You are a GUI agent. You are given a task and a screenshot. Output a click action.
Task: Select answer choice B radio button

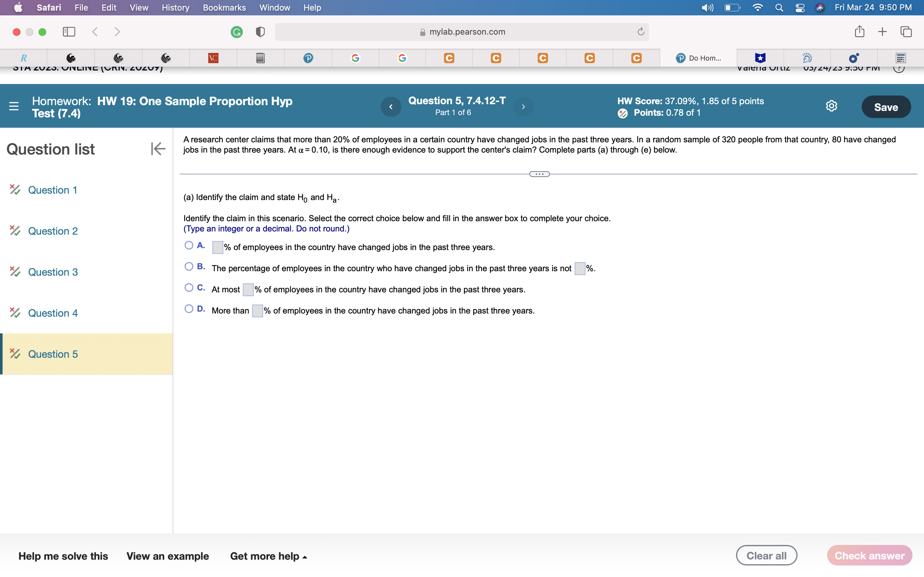[189, 266]
